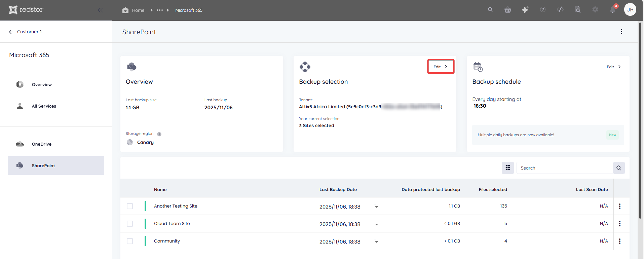The width and height of the screenshot is (644, 259).
Task: Click the New badge for daily backups
Action: click(x=613, y=135)
